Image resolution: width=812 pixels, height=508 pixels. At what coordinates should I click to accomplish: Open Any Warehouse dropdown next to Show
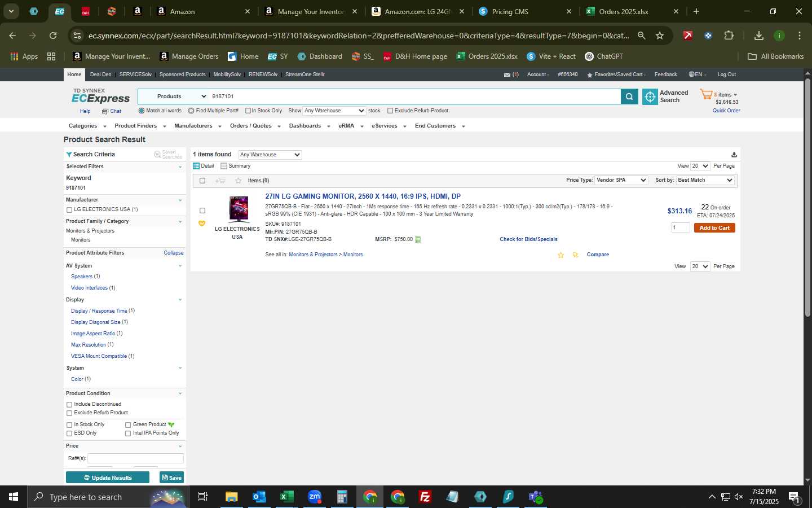[x=334, y=111]
